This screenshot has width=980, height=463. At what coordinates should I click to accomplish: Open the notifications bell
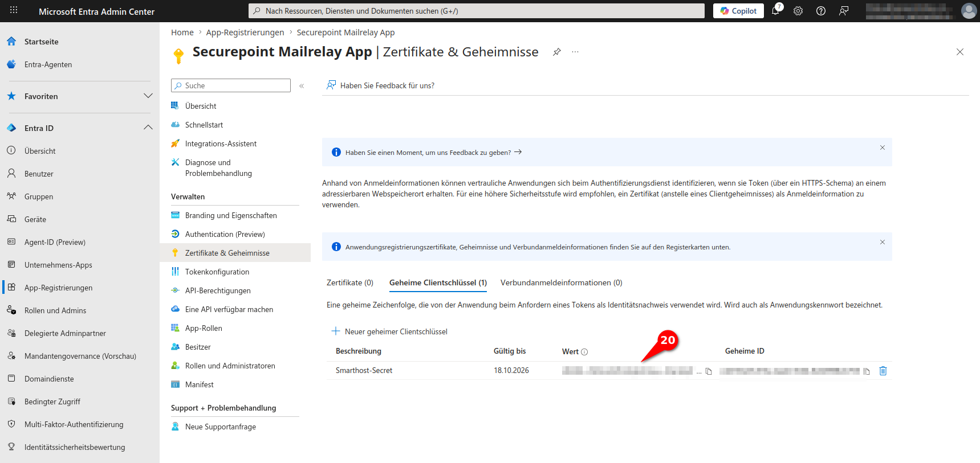775,11
